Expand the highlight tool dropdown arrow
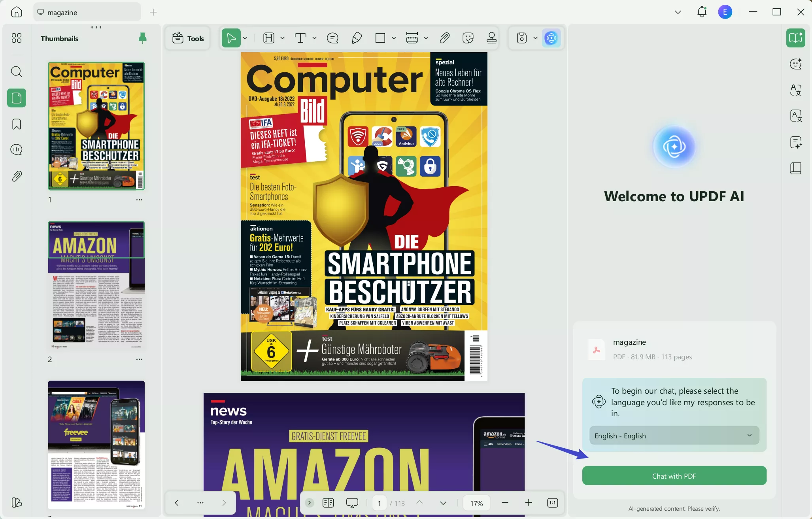 click(x=282, y=38)
